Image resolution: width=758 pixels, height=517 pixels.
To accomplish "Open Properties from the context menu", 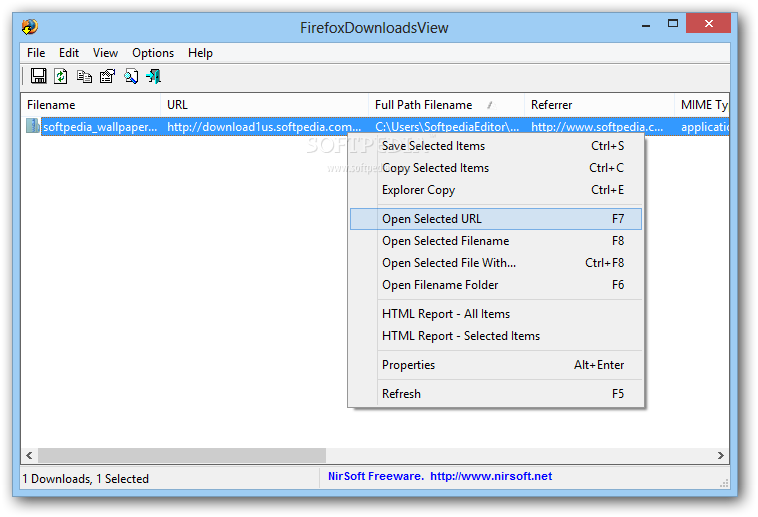I will (x=496, y=365).
